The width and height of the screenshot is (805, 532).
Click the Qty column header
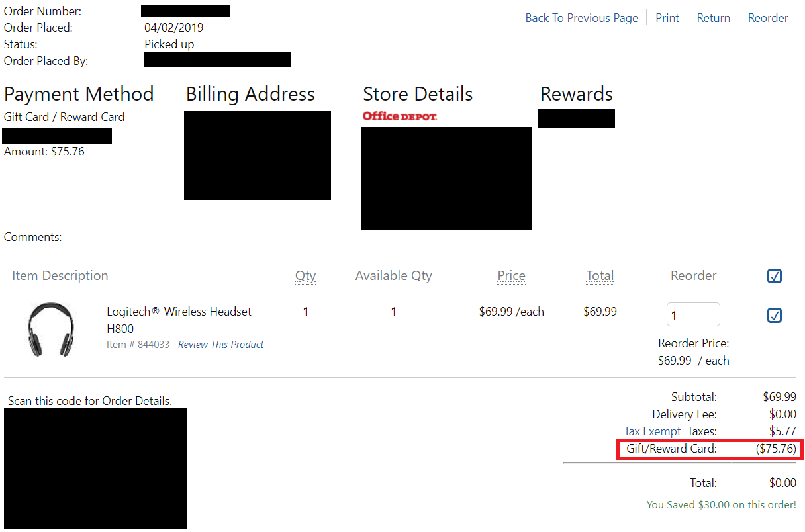(305, 276)
